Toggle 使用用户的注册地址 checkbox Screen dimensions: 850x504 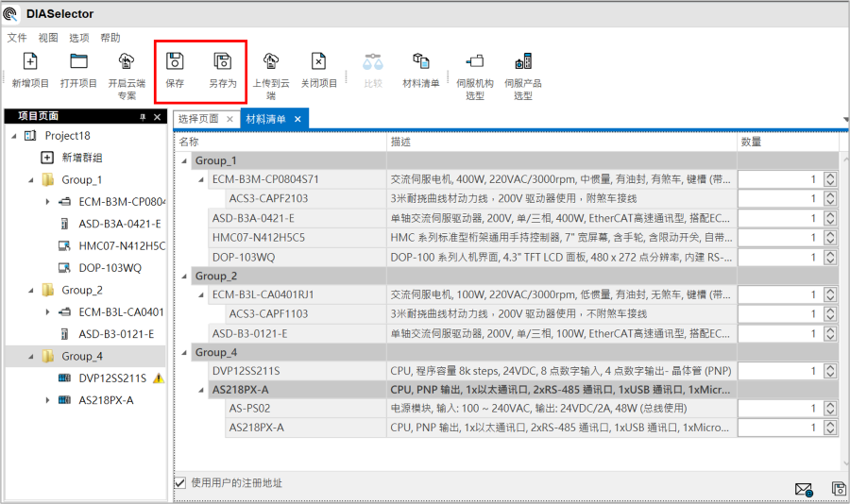180,483
